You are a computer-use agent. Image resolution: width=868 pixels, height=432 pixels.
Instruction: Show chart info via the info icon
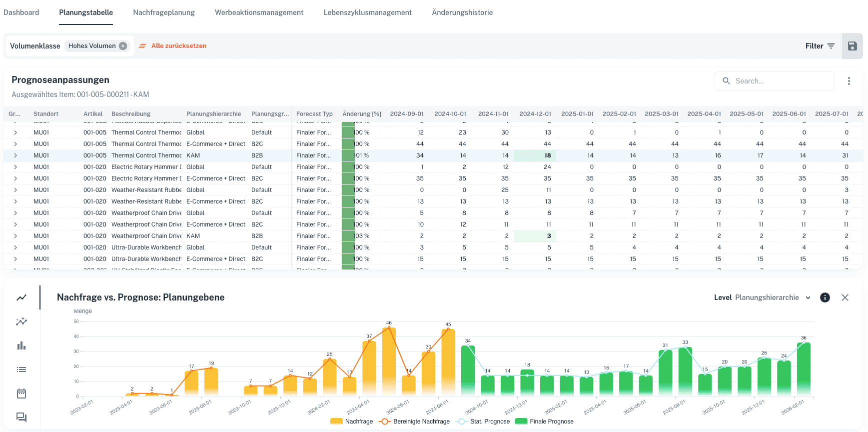point(825,297)
